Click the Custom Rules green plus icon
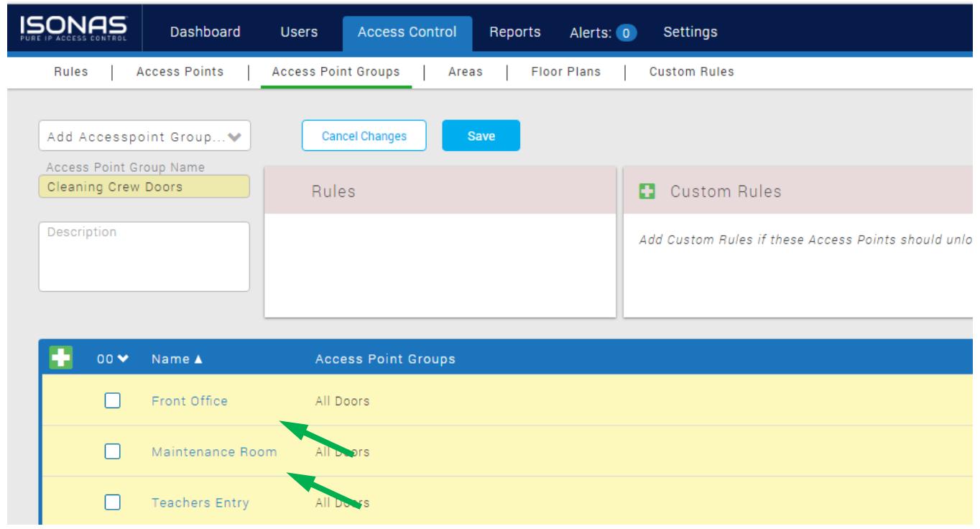This screenshot has width=980, height=529. (x=648, y=192)
